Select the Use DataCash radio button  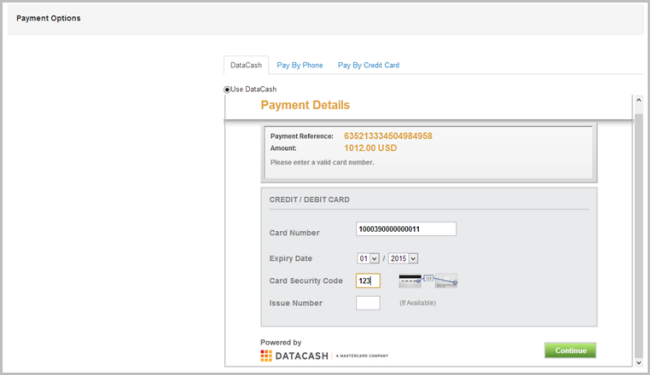click(227, 90)
